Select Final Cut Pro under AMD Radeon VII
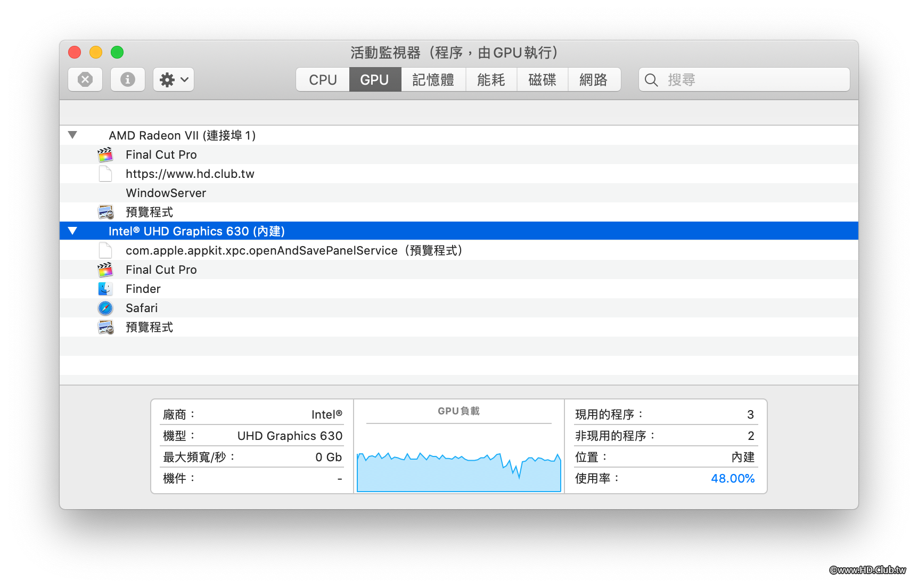The image size is (918, 588). (x=459, y=154)
